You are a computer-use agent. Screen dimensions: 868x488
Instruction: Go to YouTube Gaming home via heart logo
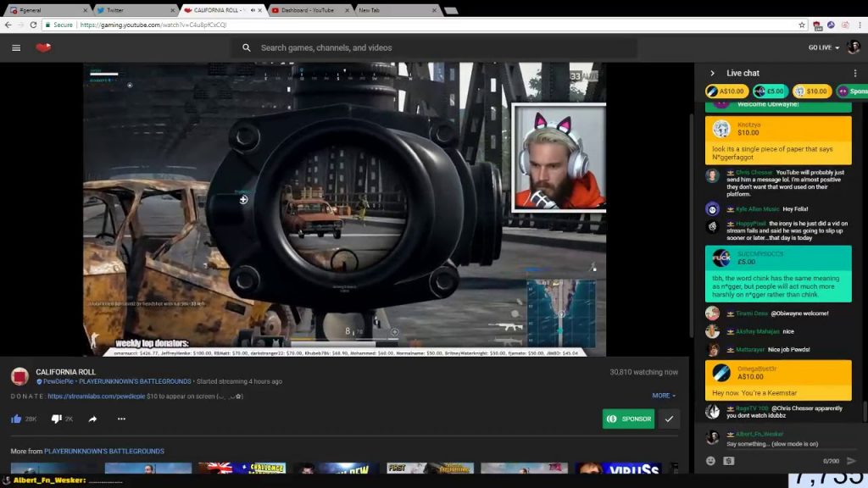click(x=43, y=47)
